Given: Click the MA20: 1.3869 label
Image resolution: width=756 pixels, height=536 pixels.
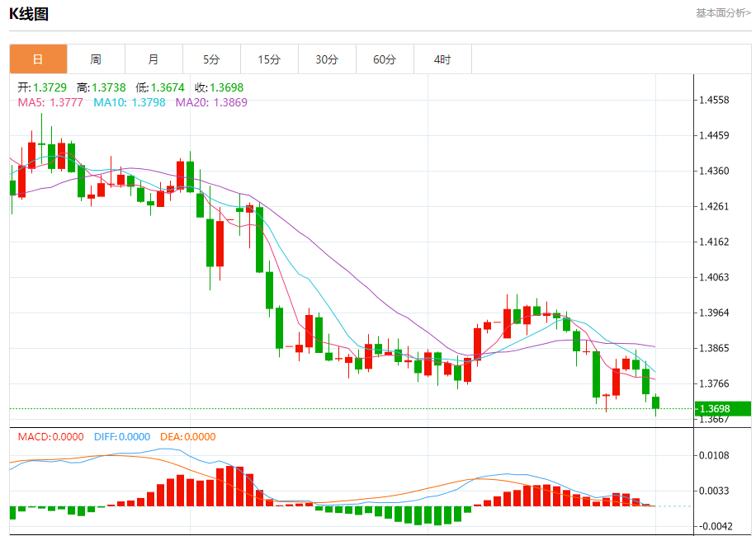Looking at the screenshot, I should click(x=211, y=102).
